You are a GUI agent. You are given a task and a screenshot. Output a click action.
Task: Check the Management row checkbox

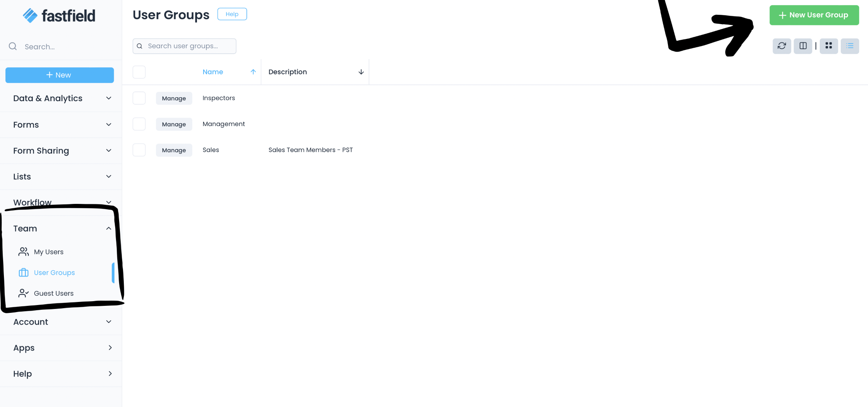pos(139,124)
